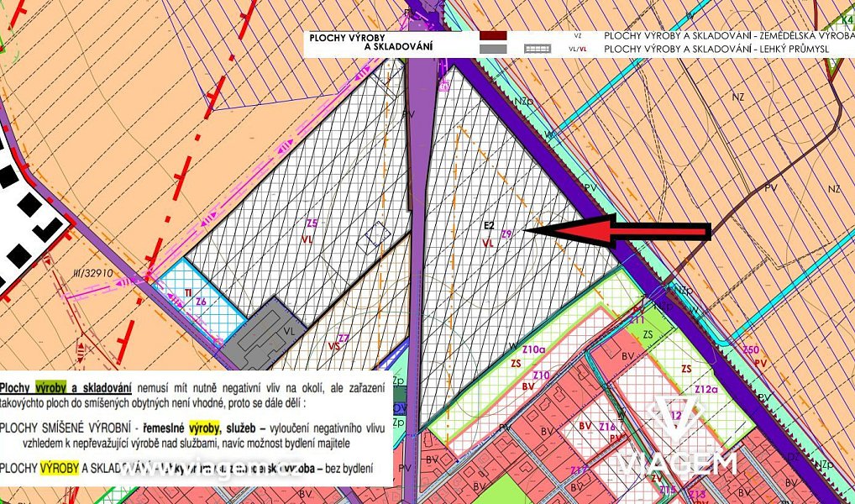855x504 pixels.
Task: Select the Z11 zone label
Action: pos(637,320)
